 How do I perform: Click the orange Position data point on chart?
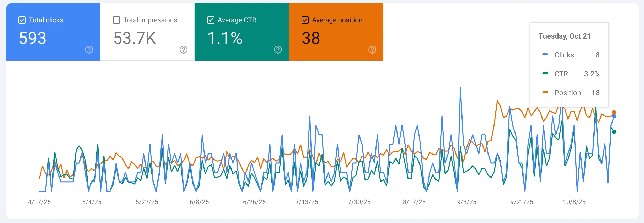[614, 112]
